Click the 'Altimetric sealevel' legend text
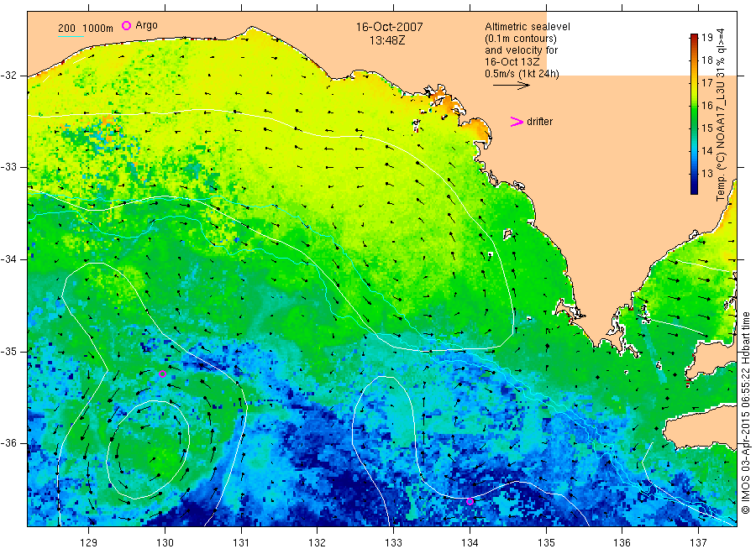This screenshot has height=554, width=756. tap(527, 27)
